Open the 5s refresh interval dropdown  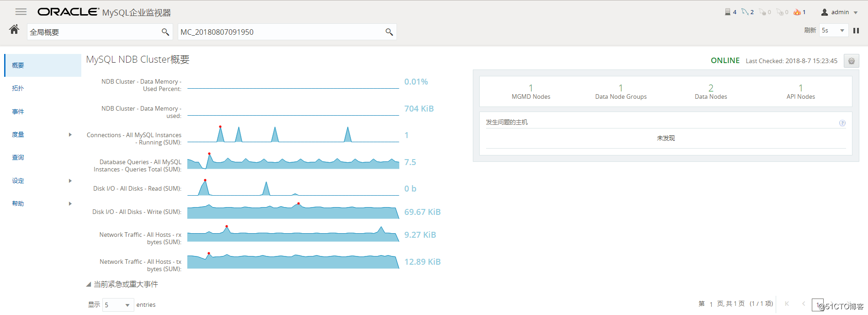point(834,31)
